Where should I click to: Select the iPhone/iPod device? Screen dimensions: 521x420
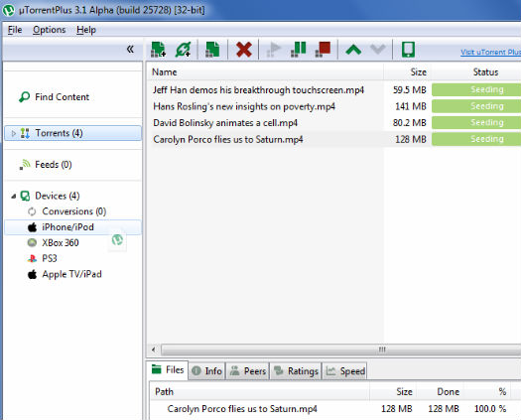tap(72, 227)
